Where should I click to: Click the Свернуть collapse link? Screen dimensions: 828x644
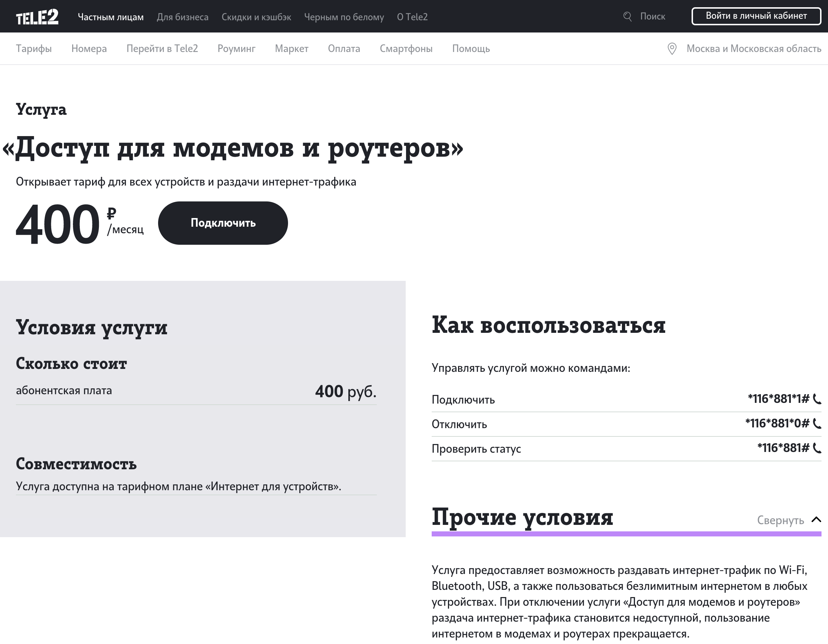coord(780,520)
